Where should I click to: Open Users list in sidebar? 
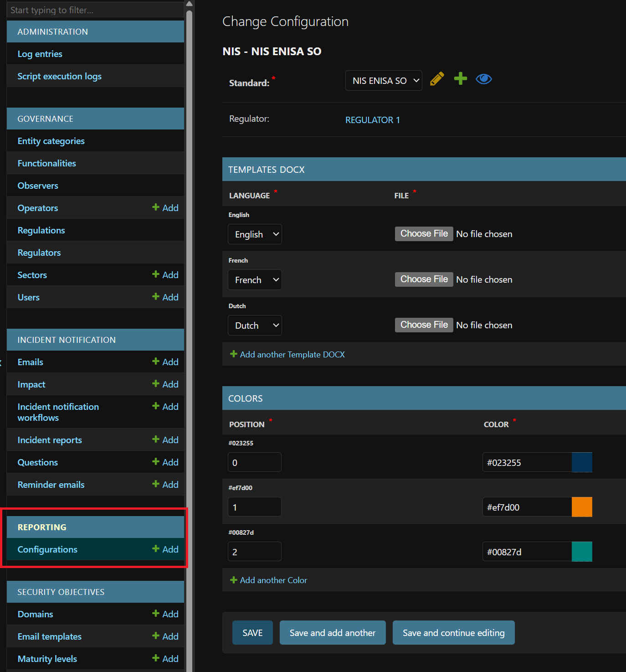[x=29, y=297]
